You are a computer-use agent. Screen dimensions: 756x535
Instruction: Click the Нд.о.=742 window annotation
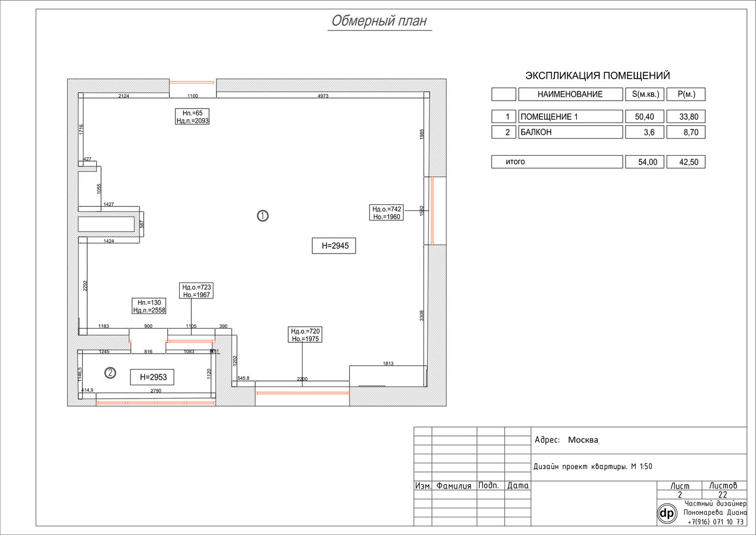387,213
